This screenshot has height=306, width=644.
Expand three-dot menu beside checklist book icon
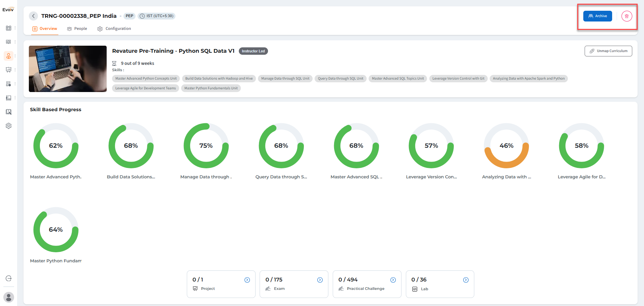pyautogui.click(x=15, y=42)
